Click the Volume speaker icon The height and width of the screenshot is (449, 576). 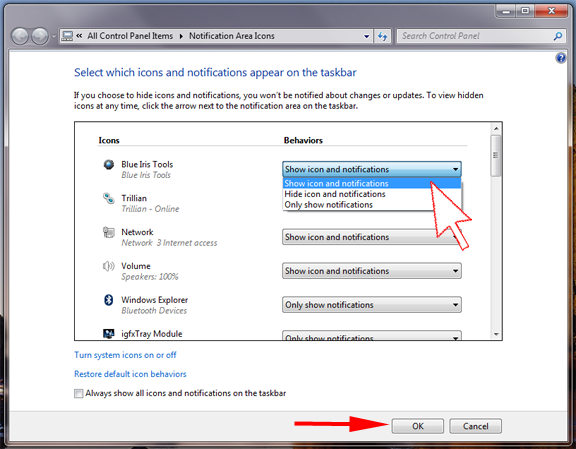[109, 266]
